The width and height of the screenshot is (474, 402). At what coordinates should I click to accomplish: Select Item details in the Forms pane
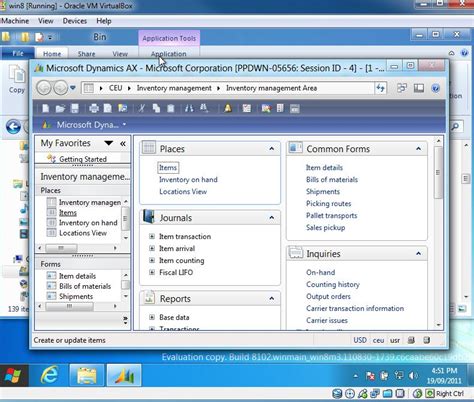pos(77,276)
